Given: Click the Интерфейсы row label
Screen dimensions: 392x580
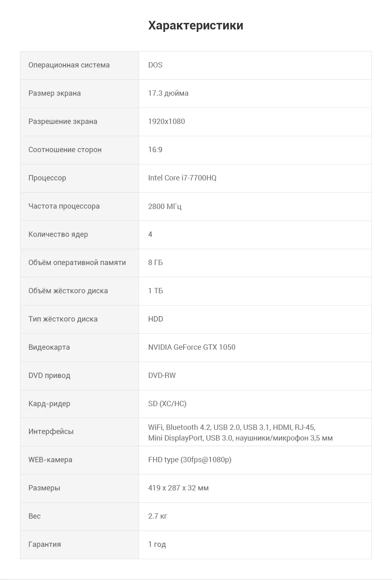Looking at the screenshot, I should tap(51, 432).
